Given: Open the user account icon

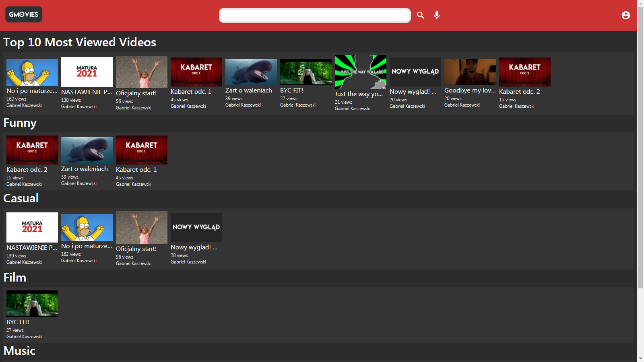Looking at the screenshot, I should click(x=625, y=15).
